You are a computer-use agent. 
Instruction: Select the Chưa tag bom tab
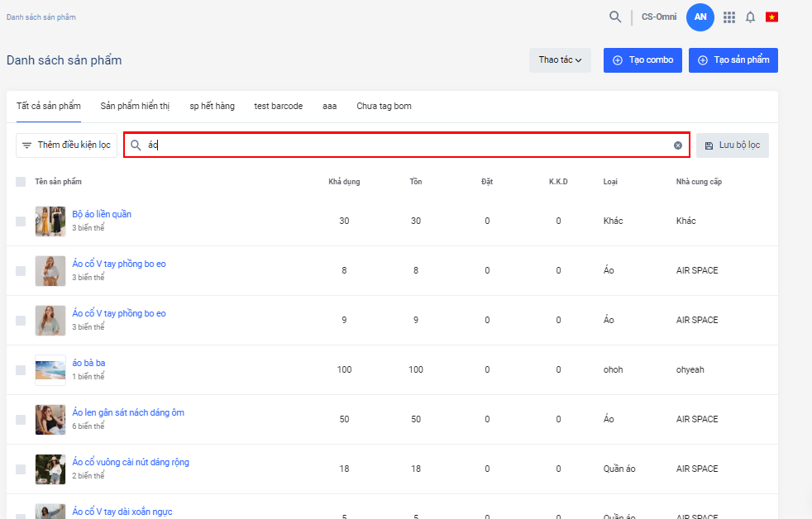384,106
